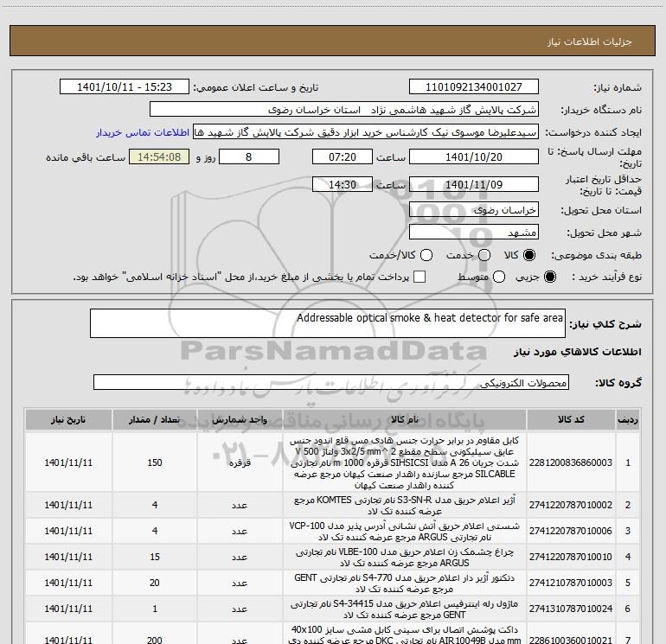Click the 'تاریخ نیاز' column header
The height and width of the screenshot is (644, 666).
pyautogui.click(x=66, y=419)
